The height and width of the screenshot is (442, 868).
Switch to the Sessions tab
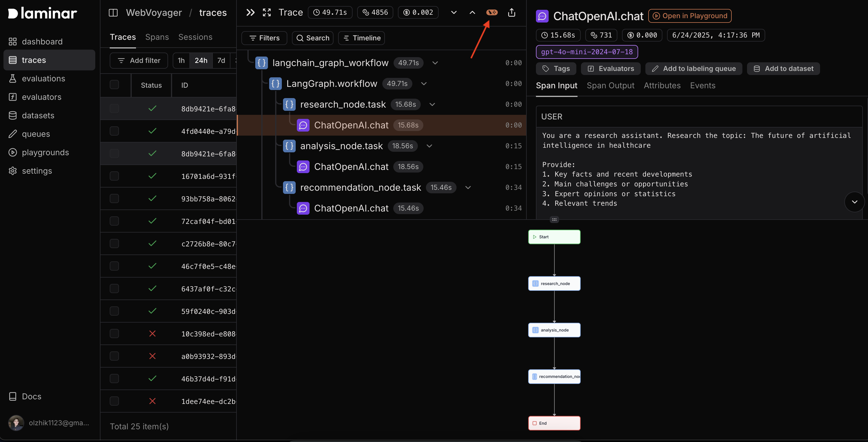(195, 37)
